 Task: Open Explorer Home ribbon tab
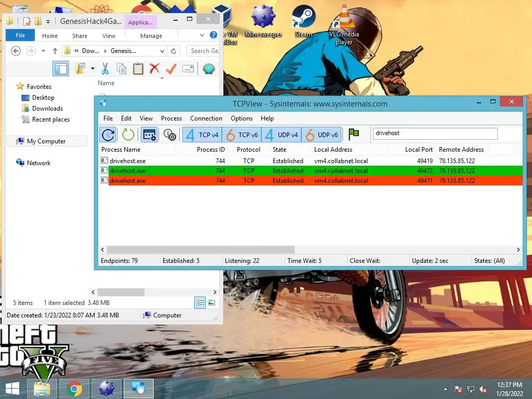(50, 36)
